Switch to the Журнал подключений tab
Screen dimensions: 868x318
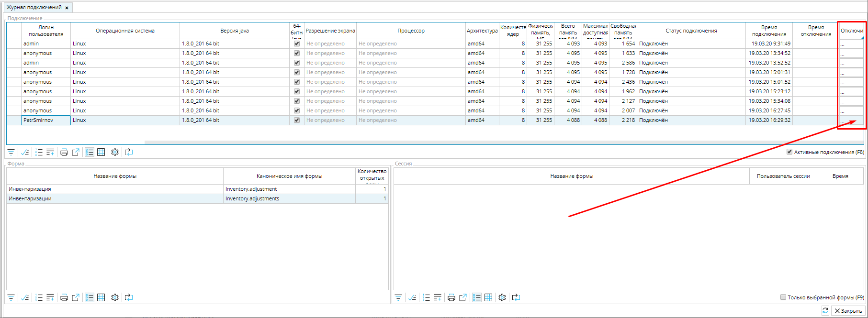34,8
